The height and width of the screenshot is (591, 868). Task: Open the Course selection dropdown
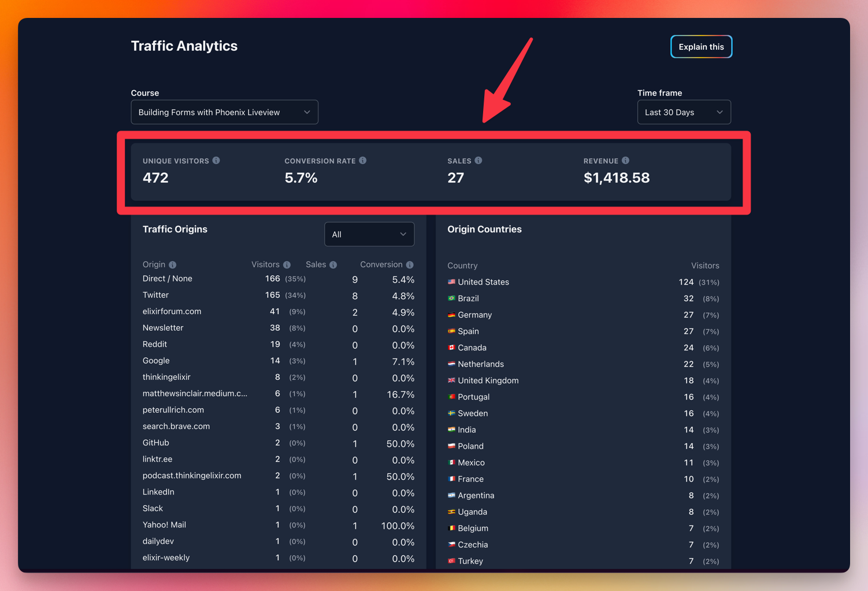click(224, 112)
